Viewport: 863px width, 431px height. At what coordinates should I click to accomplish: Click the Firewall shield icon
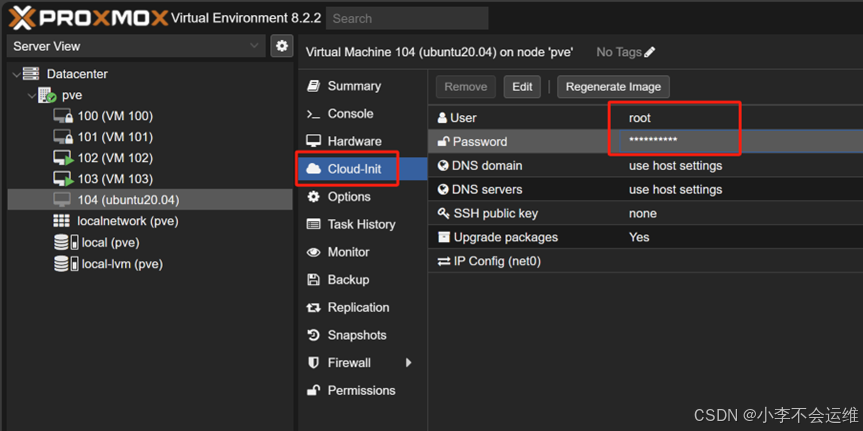click(x=313, y=363)
